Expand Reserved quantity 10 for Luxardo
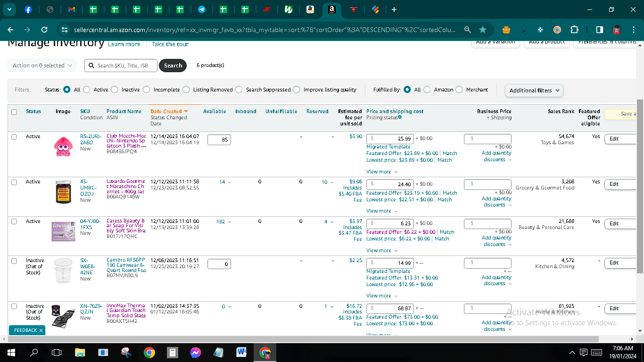The width and height of the screenshot is (644, 362). coord(327,182)
